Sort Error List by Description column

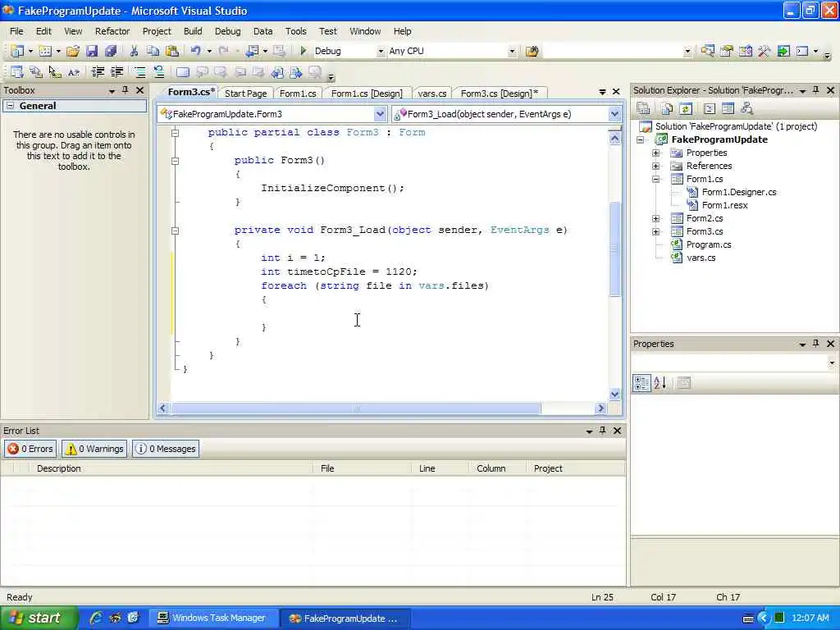[171, 468]
